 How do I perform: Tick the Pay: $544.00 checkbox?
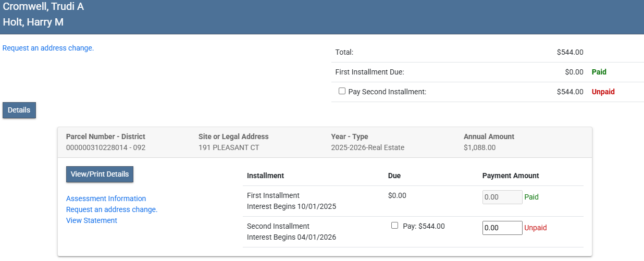point(394,226)
